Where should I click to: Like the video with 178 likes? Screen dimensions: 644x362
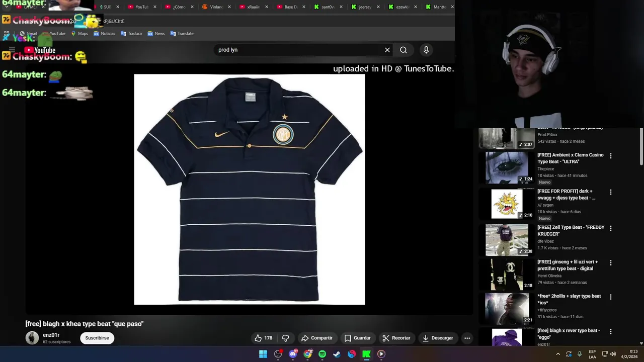tap(264, 338)
